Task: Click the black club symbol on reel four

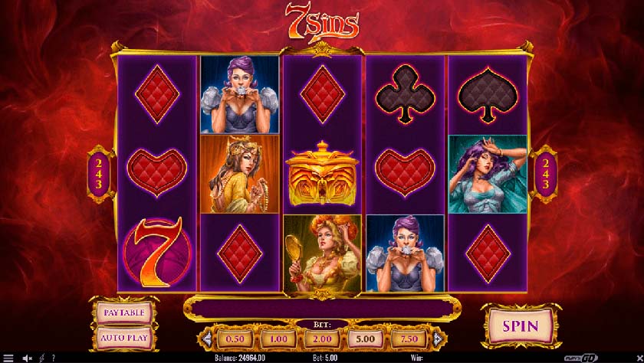Action: [405, 95]
